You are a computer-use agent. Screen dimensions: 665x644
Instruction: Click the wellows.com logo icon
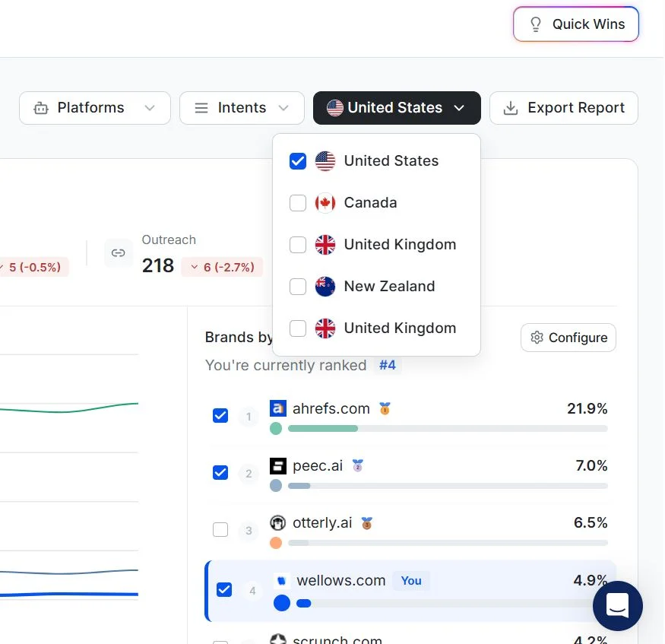point(282,580)
